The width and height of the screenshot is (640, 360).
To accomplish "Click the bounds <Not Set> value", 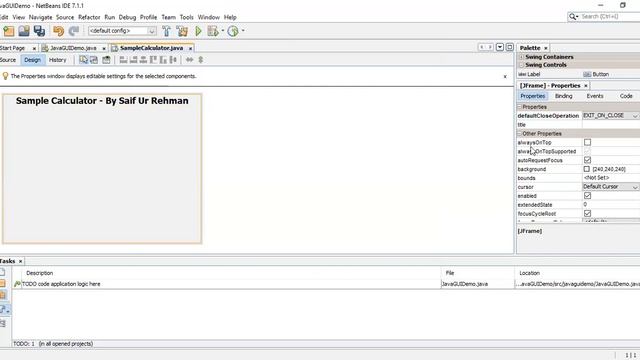I will (x=596, y=178).
